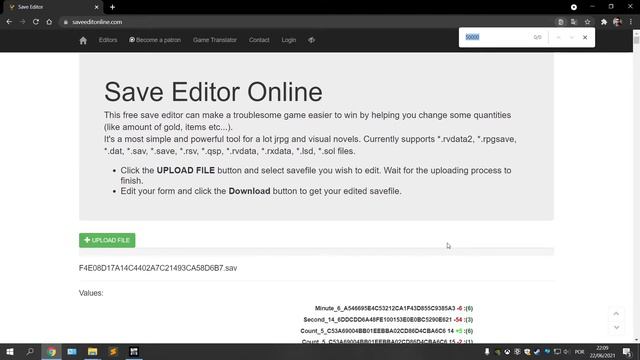Open the Editors menu
The image size is (640, 360).
(108, 40)
